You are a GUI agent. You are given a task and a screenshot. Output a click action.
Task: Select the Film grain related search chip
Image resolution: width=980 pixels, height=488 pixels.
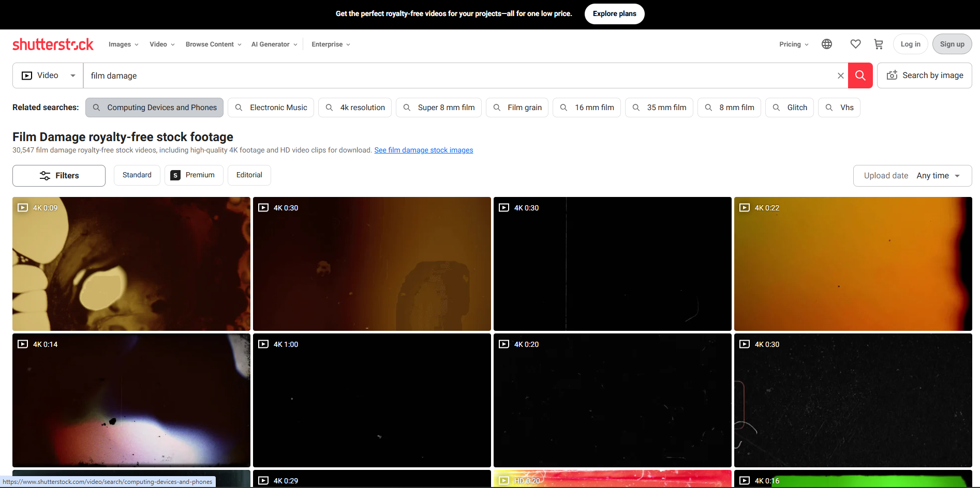(517, 107)
